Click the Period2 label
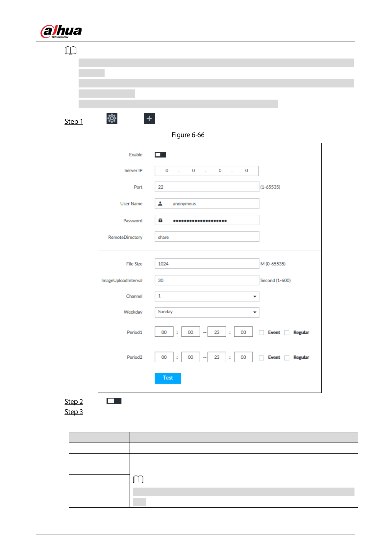The width and height of the screenshot is (392, 554). tap(135, 357)
